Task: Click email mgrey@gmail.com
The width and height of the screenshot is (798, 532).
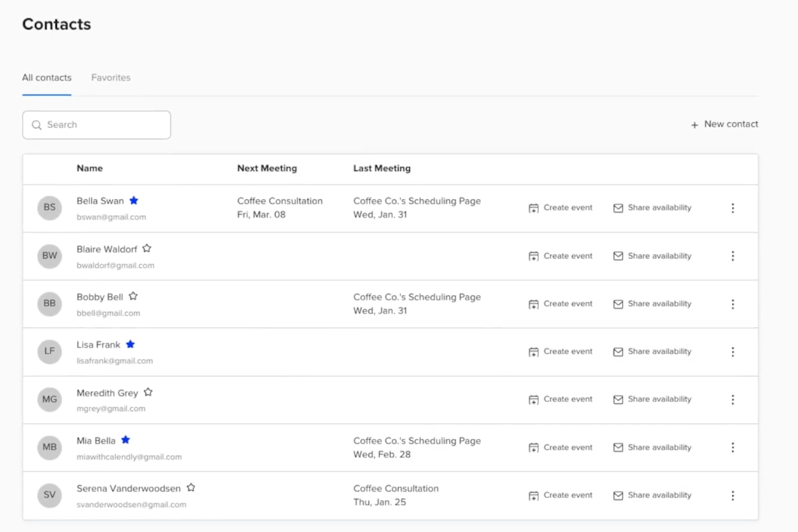Action: click(111, 409)
